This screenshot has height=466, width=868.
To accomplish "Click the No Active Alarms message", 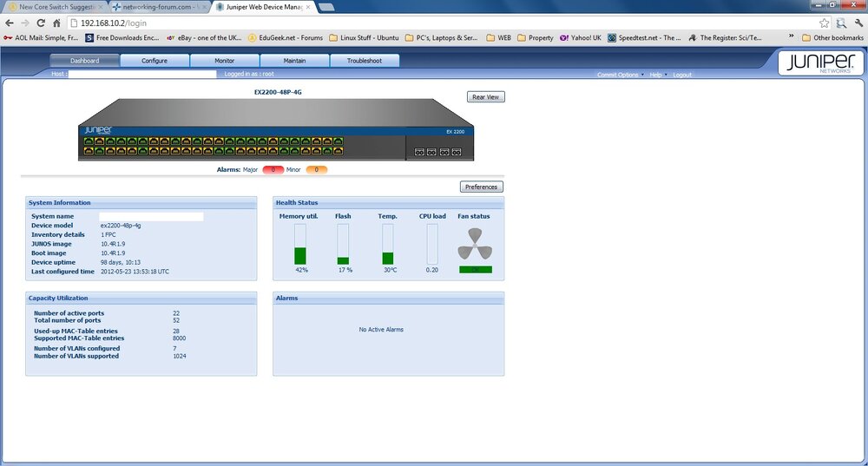I will click(381, 329).
